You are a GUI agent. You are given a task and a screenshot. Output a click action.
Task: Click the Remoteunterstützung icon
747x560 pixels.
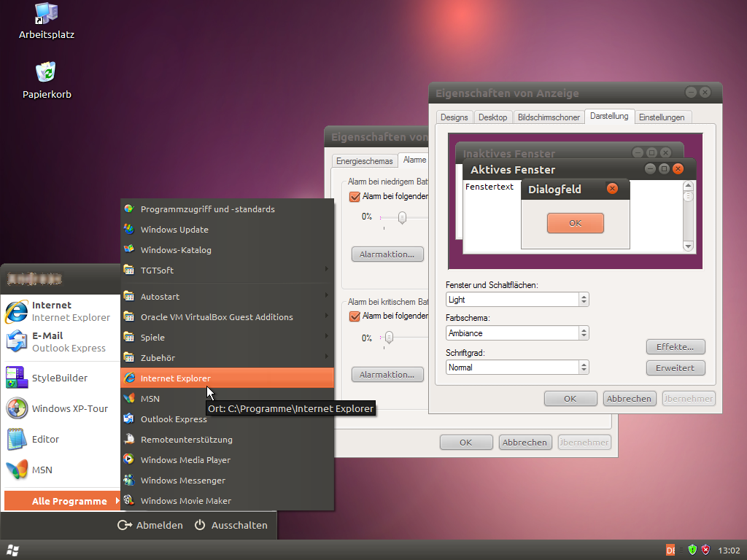[129, 439]
